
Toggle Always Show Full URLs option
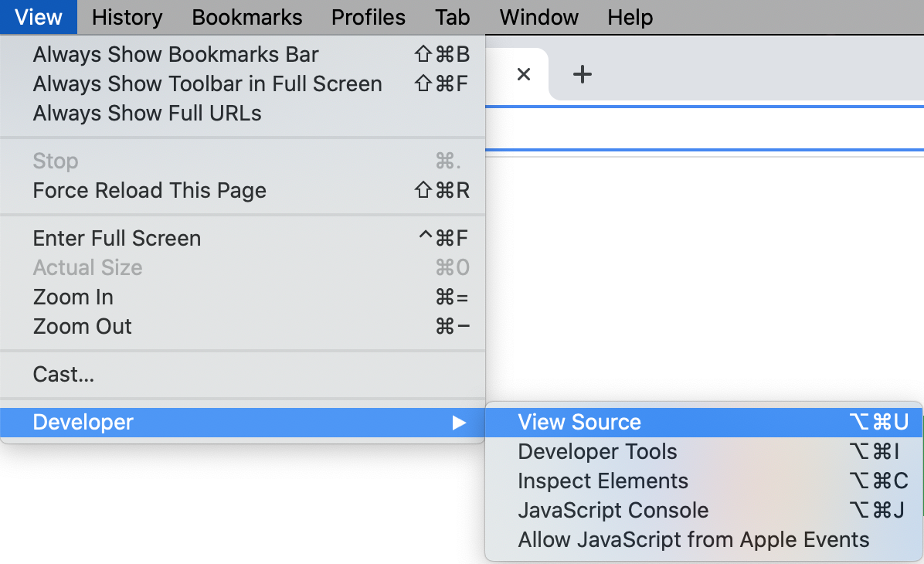tap(147, 114)
